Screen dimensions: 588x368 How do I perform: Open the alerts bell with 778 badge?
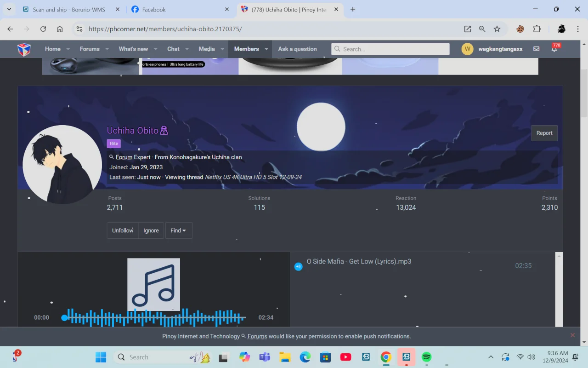[x=554, y=49]
